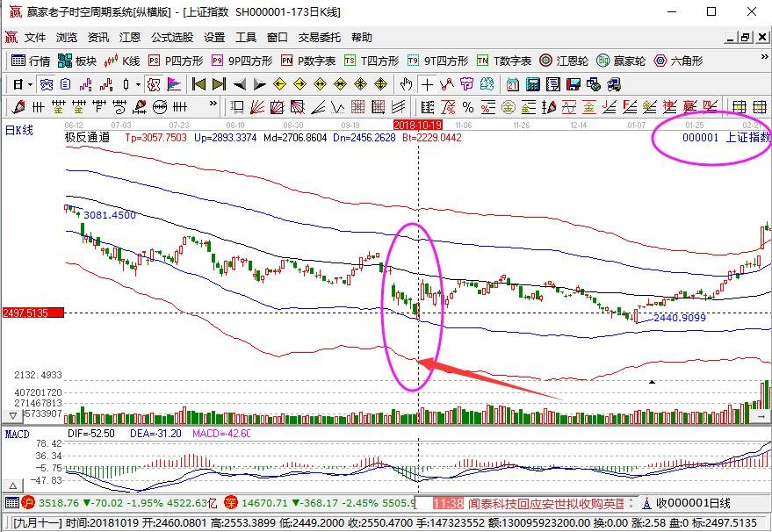
Task: Open the 9T四方形 time square
Action: coord(437,61)
